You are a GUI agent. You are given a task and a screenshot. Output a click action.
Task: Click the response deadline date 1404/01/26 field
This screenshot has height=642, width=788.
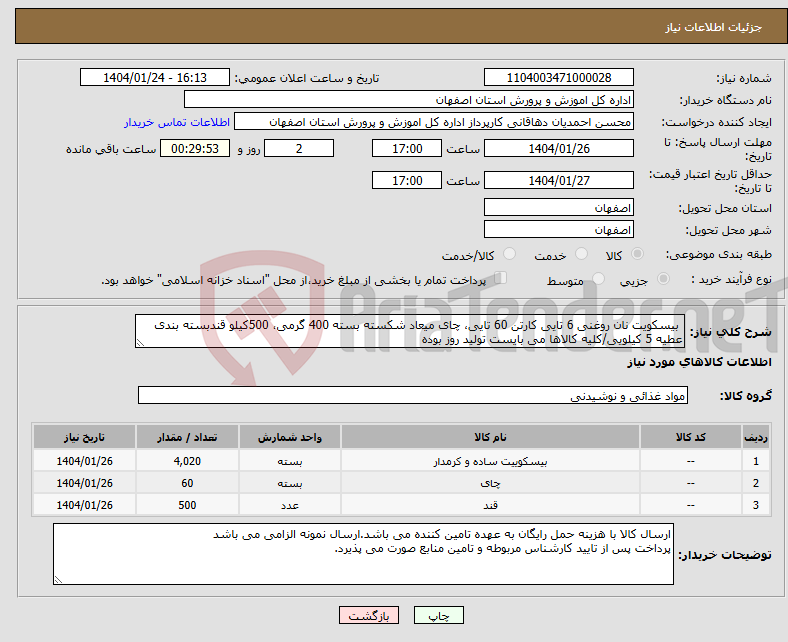[x=558, y=148]
